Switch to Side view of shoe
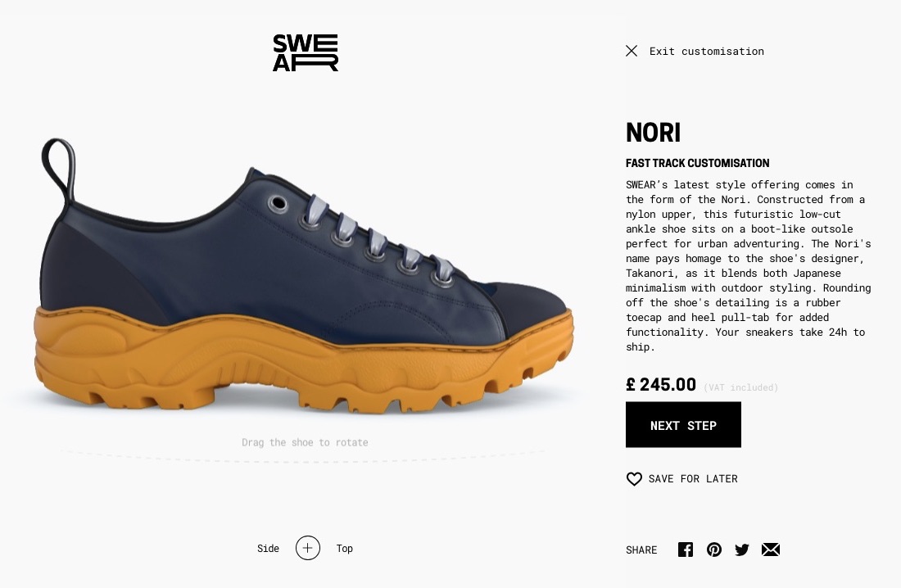 click(268, 549)
